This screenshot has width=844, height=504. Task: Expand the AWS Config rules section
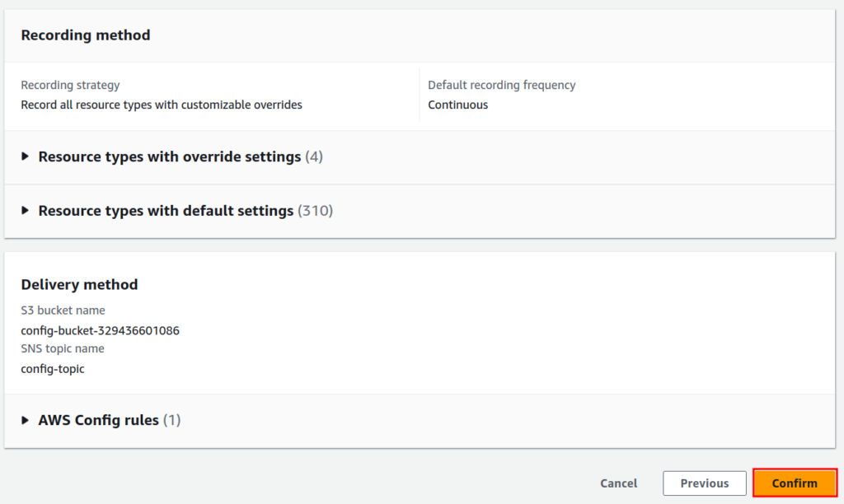(x=99, y=420)
